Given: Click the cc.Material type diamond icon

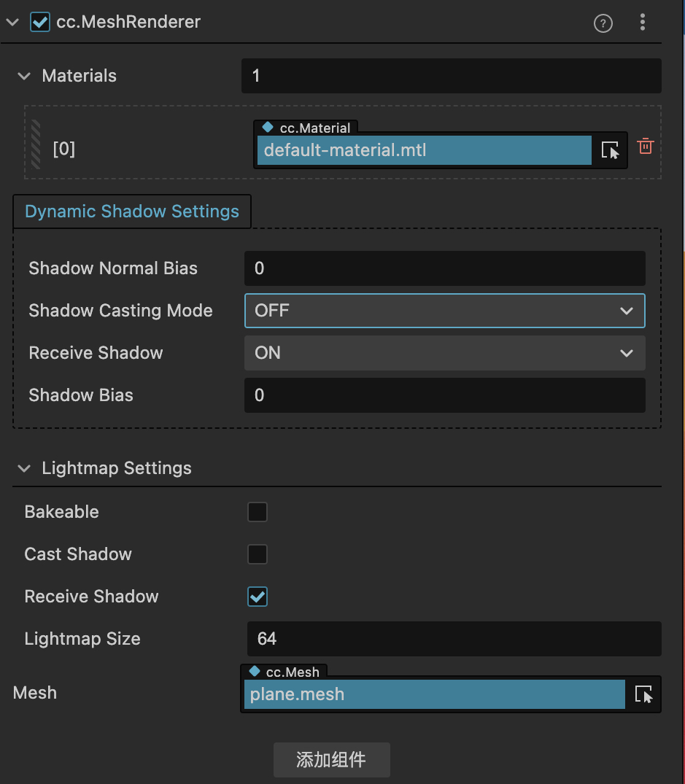Looking at the screenshot, I should click(x=268, y=127).
